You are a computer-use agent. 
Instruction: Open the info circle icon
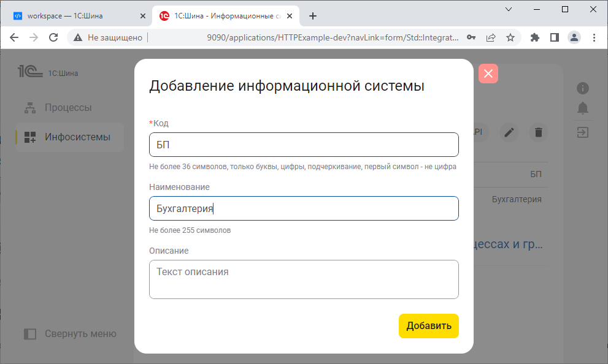click(x=582, y=88)
